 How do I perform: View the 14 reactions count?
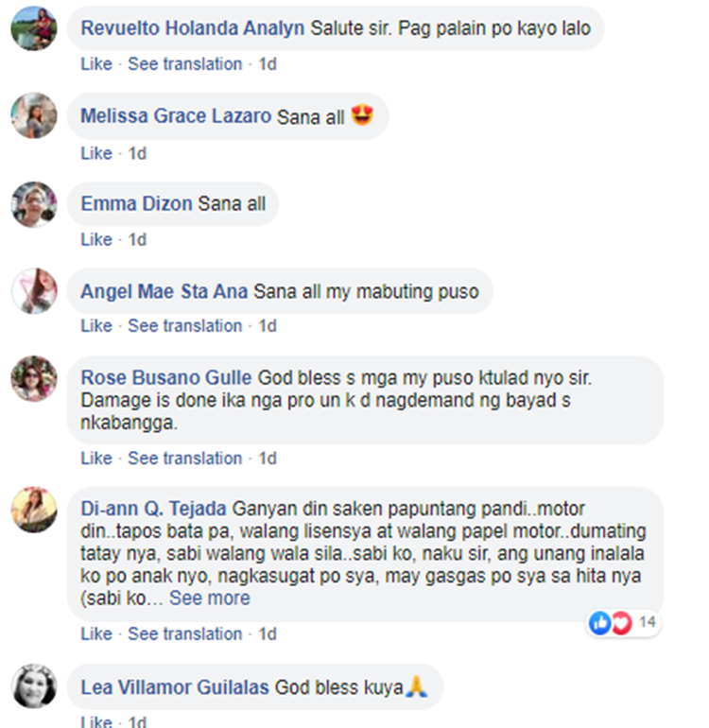(x=647, y=622)
